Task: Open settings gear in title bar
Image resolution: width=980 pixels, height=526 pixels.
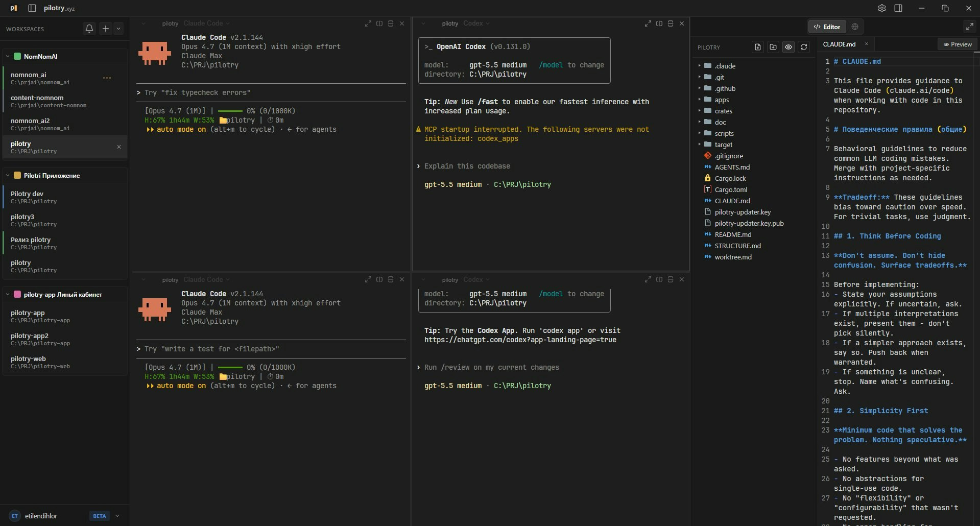Action: click(882, 8)
